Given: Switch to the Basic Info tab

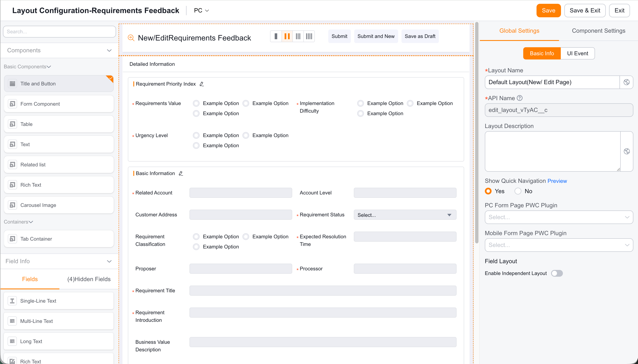Looking at the screenshot, I should [542, 54].
